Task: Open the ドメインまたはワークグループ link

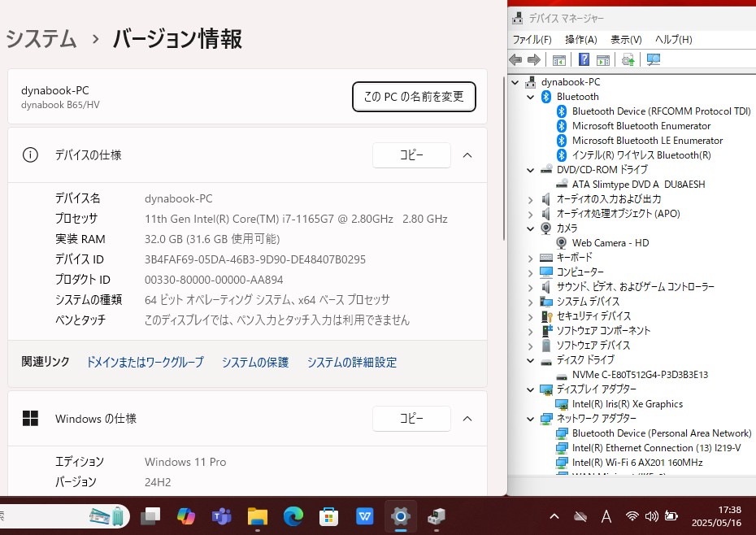Action: point(146,363)
